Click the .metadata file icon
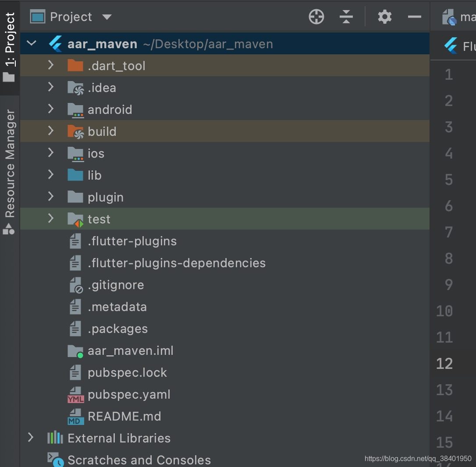Image resolution: width=476 pixels, height=467 pixels. (x=75, y=307)
